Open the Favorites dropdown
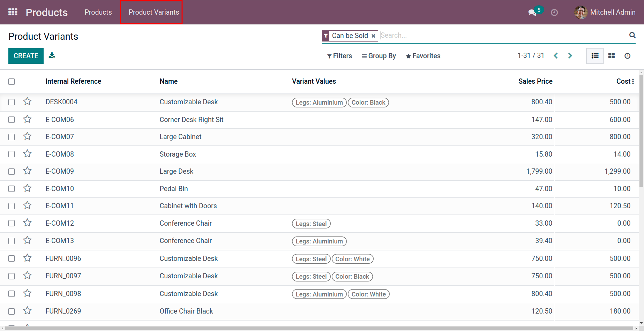Viewport: 644px width, 331px height. [423, 56]
